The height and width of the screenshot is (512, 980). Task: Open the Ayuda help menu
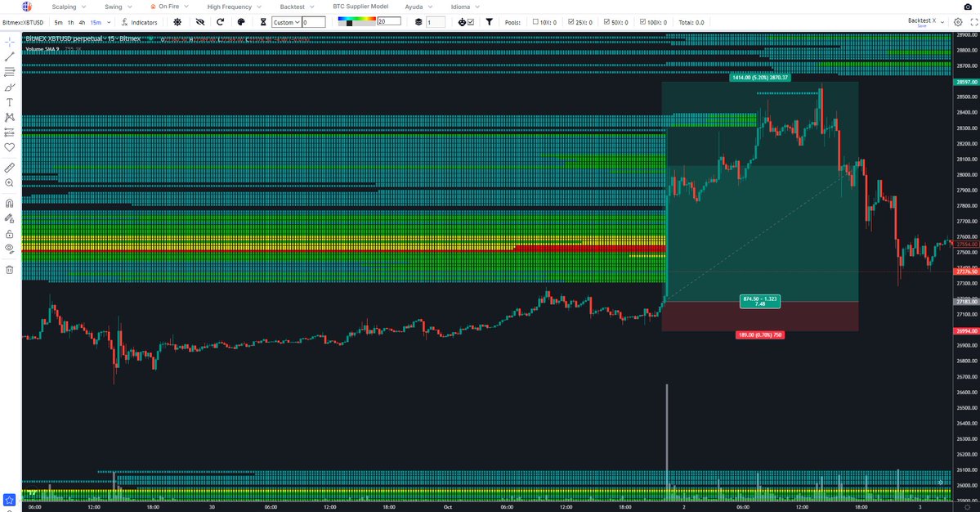pyautogui.click(x=418, y=7)
